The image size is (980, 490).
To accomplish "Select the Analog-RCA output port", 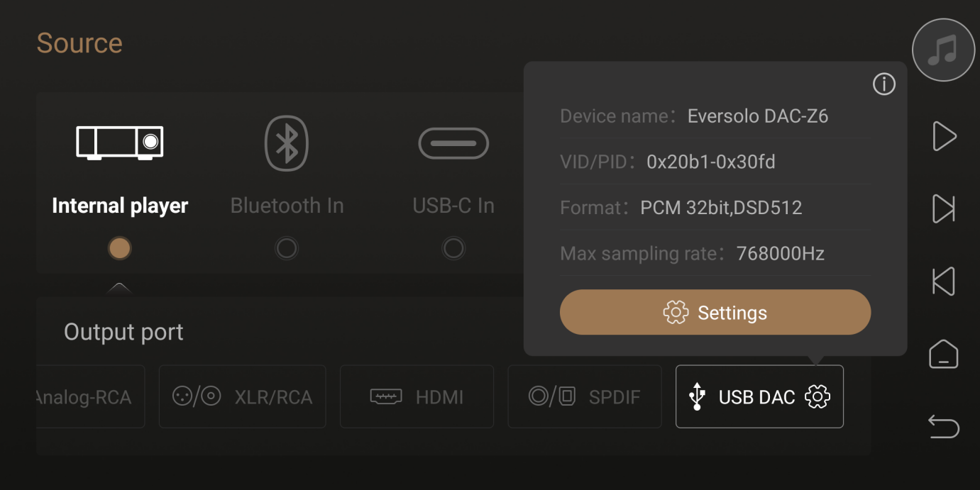I will coord(89,397).
